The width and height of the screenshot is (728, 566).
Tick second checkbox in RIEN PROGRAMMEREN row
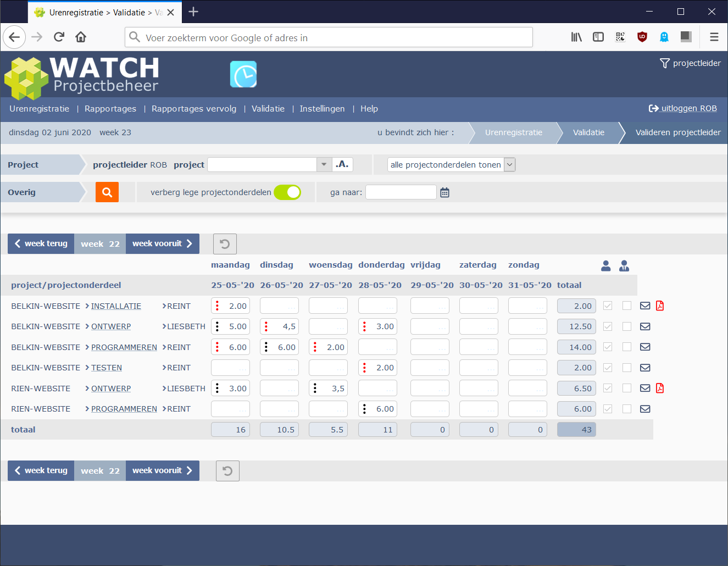(x=627, y=409)
